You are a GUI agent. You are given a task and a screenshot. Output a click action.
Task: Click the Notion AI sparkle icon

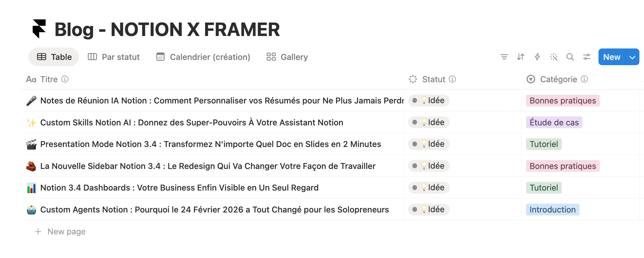coord(554,57)
